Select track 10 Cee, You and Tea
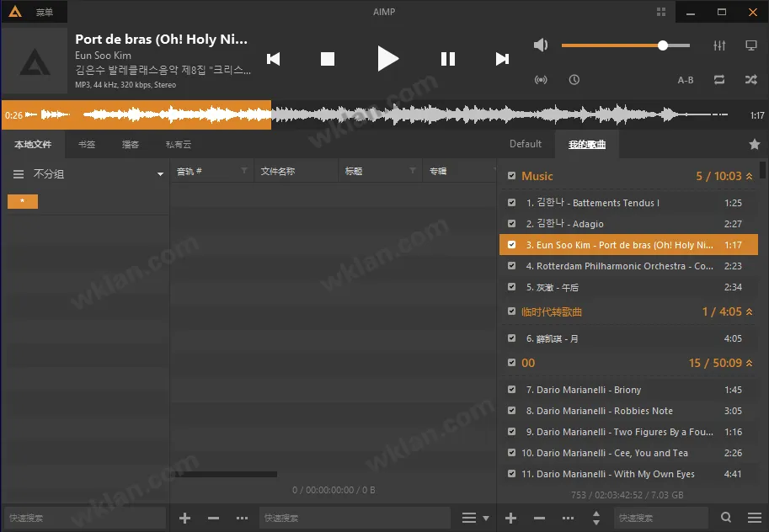 (x=628, y=453)
